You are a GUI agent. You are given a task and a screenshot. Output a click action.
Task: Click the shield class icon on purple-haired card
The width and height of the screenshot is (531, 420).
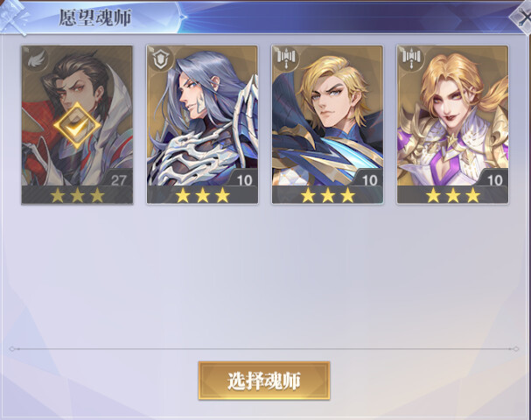pyautogui.click(x=160, y=60)
